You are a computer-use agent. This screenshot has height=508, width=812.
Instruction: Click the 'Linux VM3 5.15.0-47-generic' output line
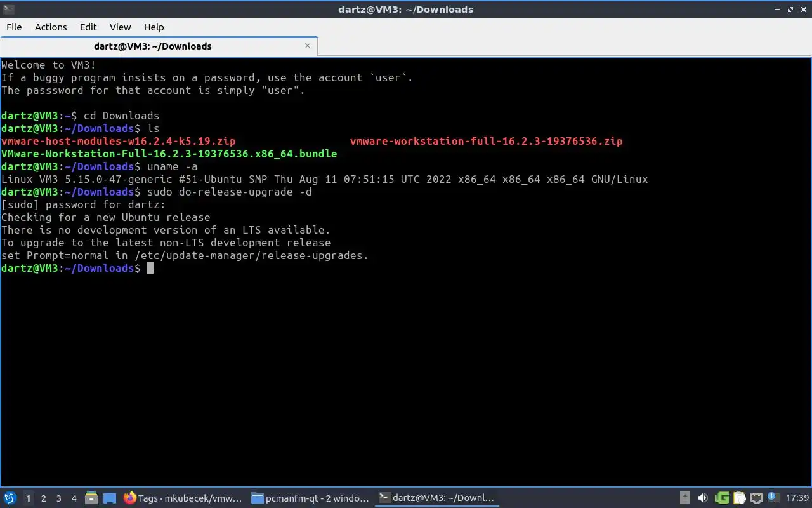(325, 179)
